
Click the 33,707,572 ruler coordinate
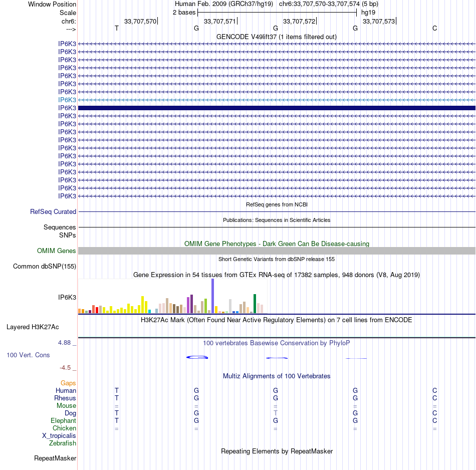click(299, 21)
